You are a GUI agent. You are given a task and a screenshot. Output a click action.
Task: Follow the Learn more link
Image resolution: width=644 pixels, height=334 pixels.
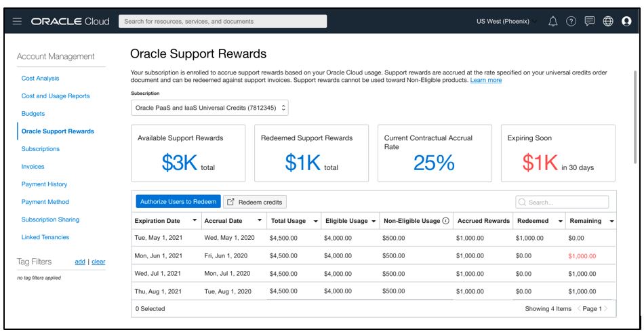point(486,80)
